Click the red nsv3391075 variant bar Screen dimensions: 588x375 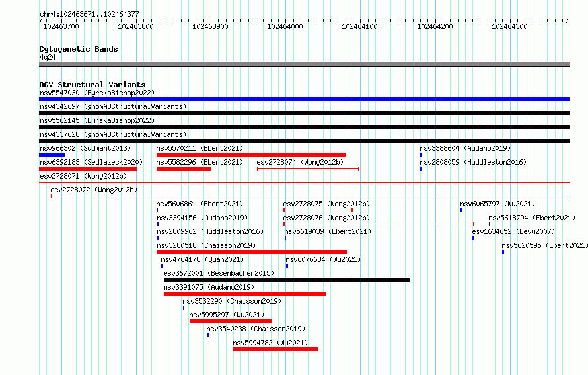coord(244,294)
